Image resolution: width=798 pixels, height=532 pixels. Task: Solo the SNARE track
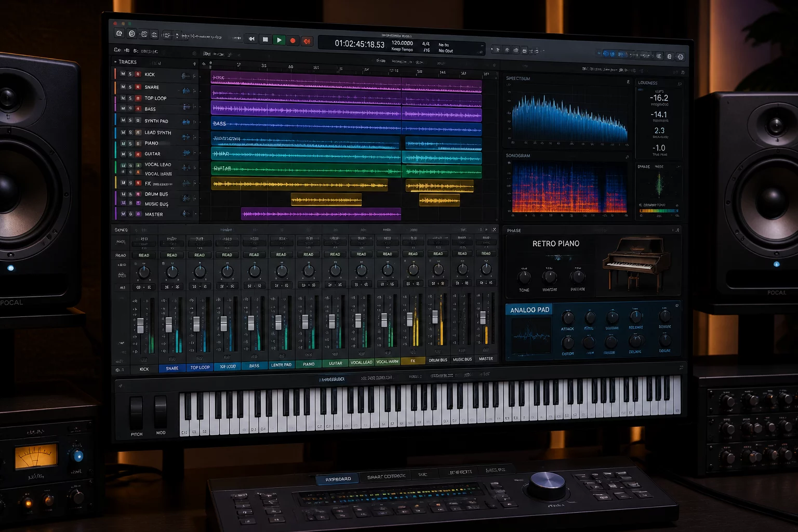(130, 87)
